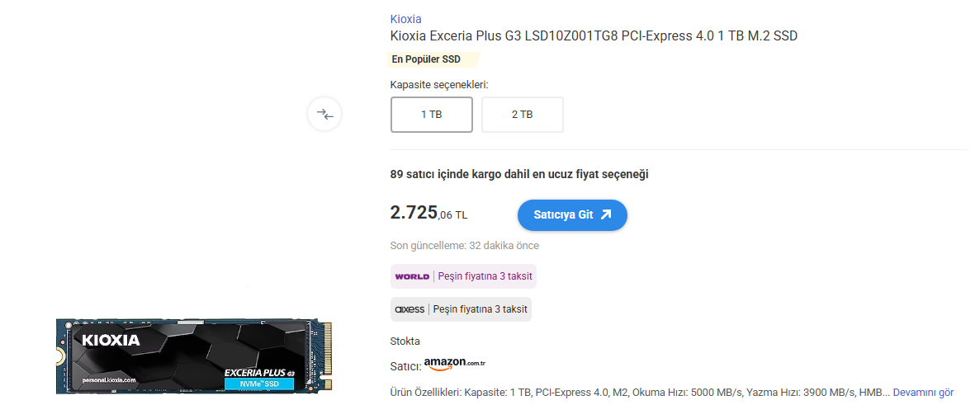Viewport: 980px width, 405px height.
Task: Open the Kioxia brand link
Action: (x=405, y=19)
